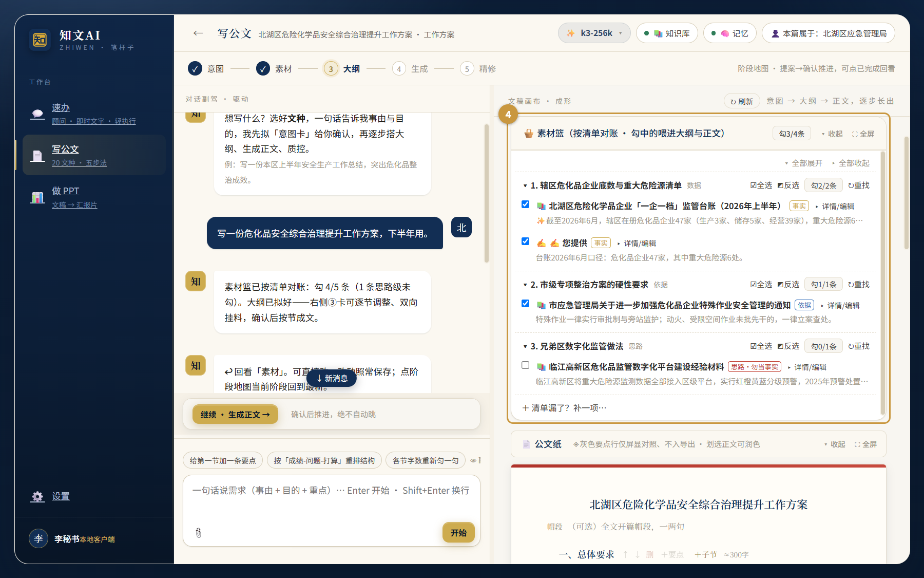Click the 北 user message avatar
Viewport: 924px width, 578px height.
(x=461, y=227)
